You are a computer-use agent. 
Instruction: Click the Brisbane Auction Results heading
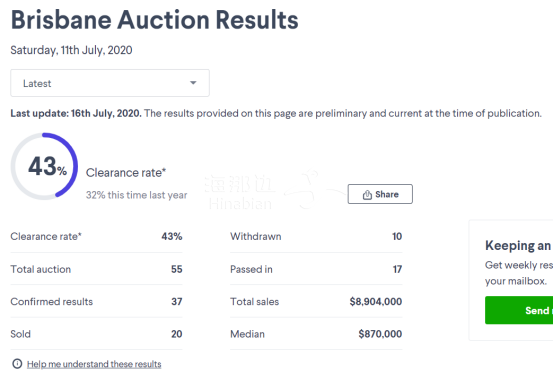155,20
